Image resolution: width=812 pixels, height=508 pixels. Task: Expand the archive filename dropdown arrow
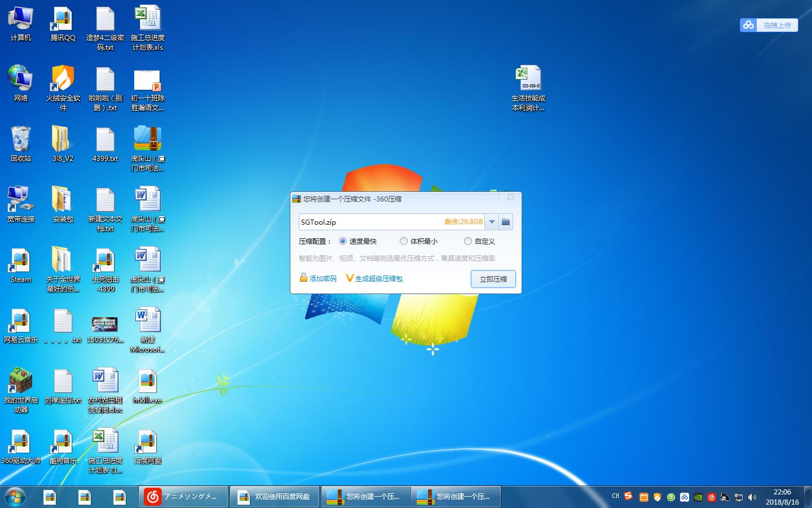coord(492,222)
